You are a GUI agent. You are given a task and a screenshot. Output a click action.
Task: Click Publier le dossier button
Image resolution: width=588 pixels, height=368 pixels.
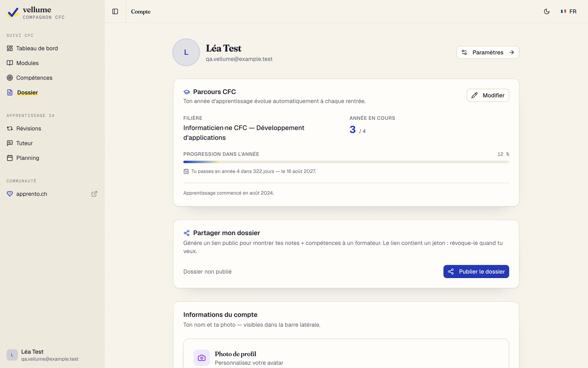476,271
